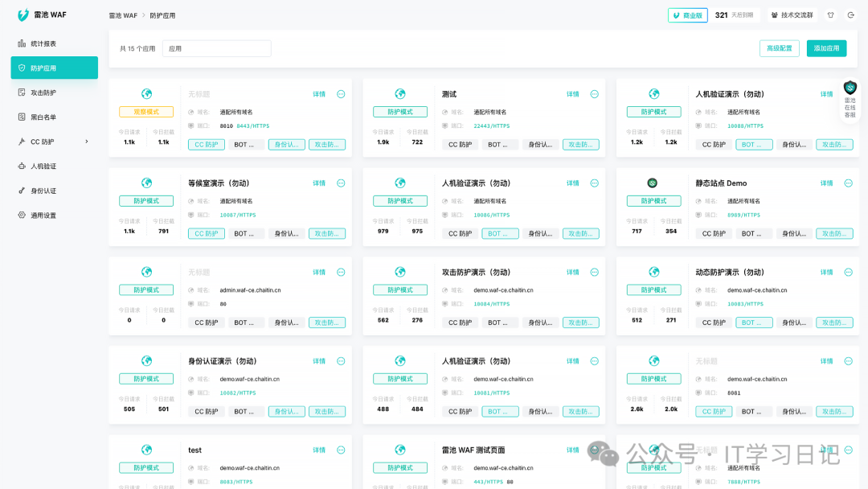Open 黑白名单 in the sidebar
868x489 pixels.
click(43, 117)
